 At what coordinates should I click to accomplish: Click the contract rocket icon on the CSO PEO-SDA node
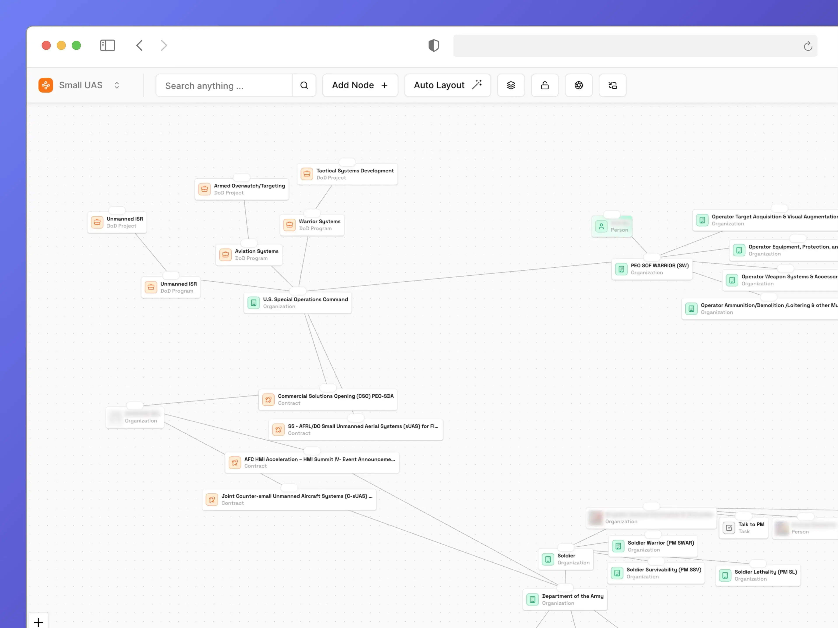[x=268, y=400]
